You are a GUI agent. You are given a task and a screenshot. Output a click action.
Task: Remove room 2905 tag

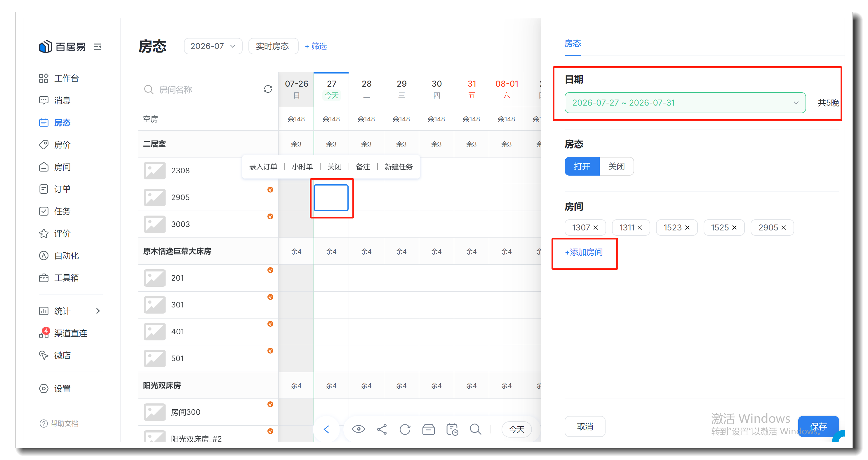click(x=784, y=228)
